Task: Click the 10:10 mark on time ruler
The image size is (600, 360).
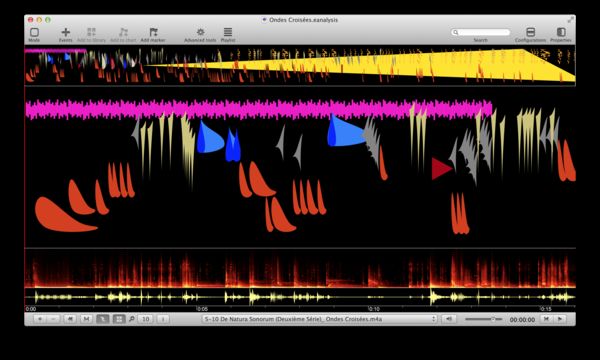Action: (373, 309)
